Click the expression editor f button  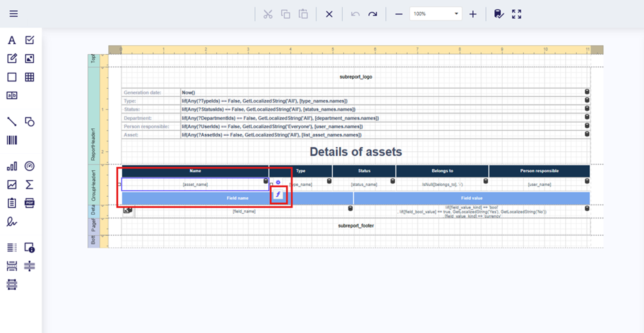pos(278,195)
